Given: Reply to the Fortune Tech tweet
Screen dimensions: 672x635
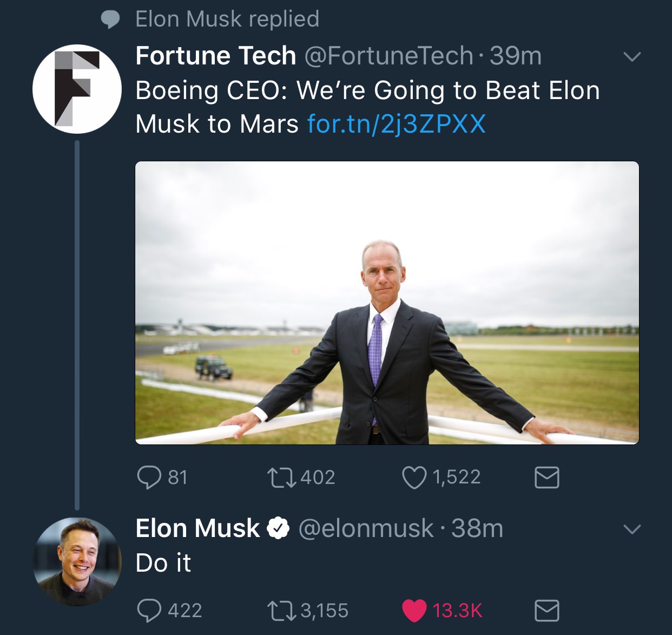Looking at the screenshot, I should pos(149,477).
